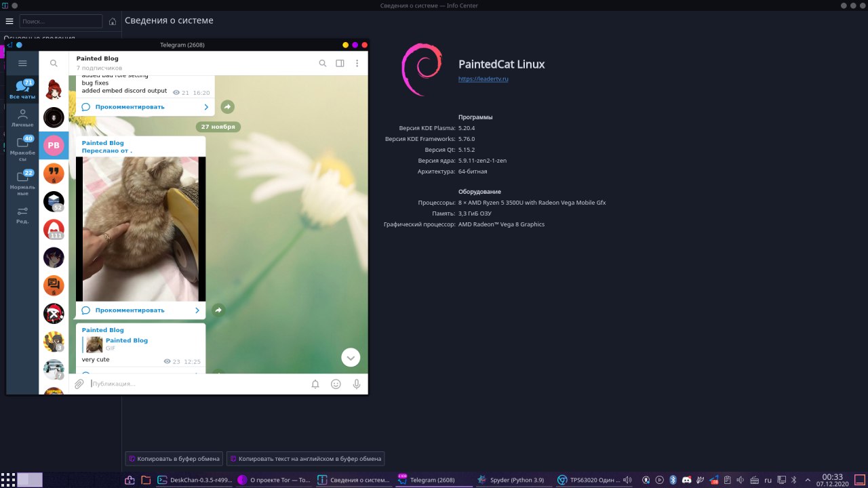This screenshot has width=868, height=488.
Task: Launch software center taskbar icon
Action: click(130, 480)
